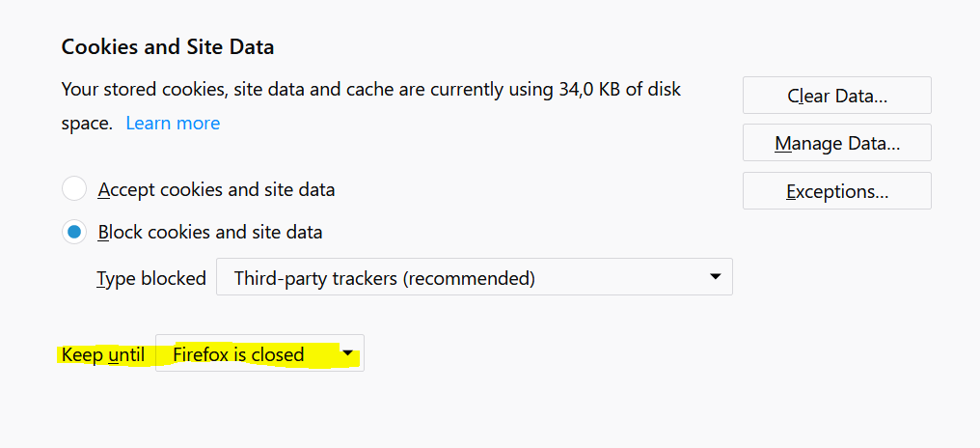Click the Clear Data button
The image size is (980, 448).
(x=836, y=96)
